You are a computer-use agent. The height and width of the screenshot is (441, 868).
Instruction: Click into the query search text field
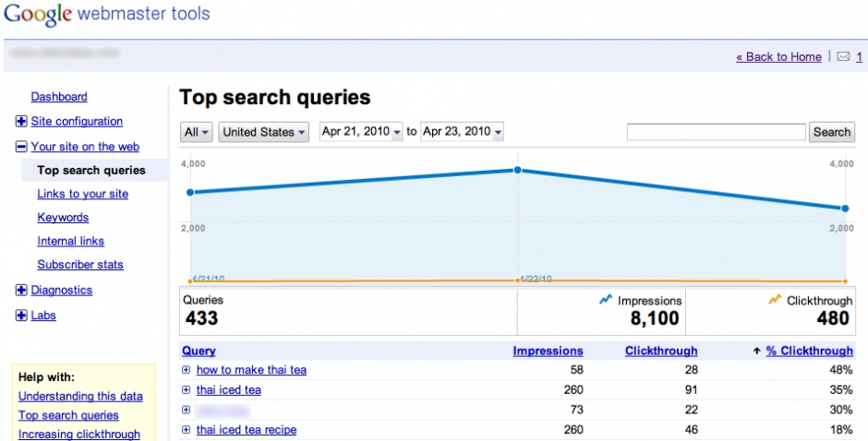click(716, 132)
